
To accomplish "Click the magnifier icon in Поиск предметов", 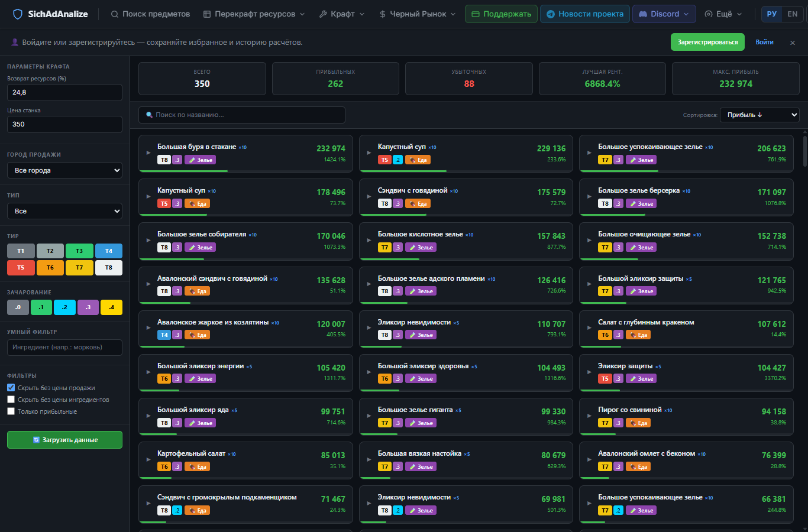I will click(115, 14).
